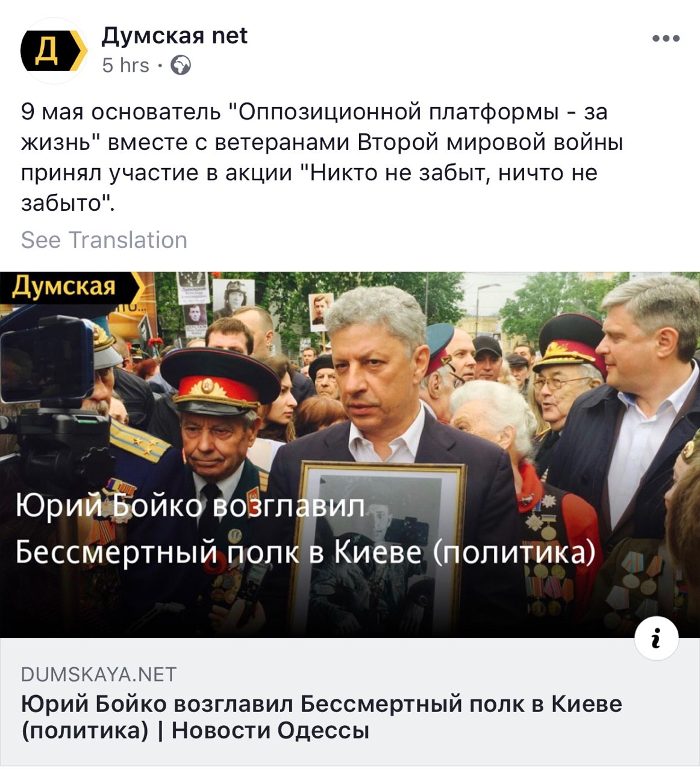
Task: Click the globe public privacy icon
Action: (181, 65)
